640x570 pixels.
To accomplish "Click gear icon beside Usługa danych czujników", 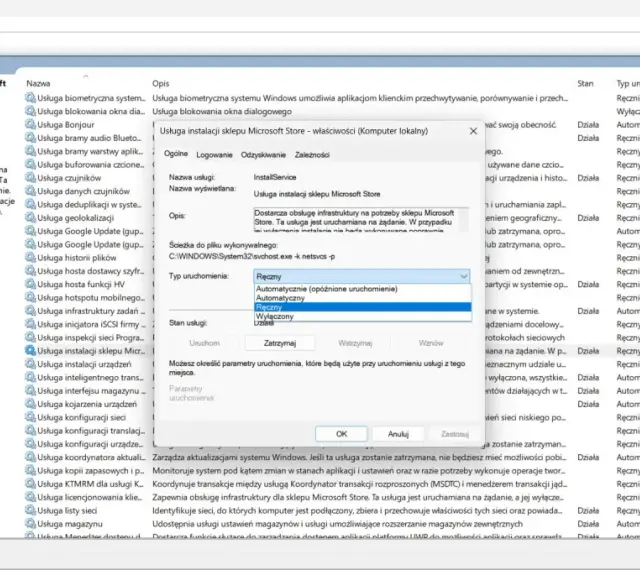I will 30,191.
